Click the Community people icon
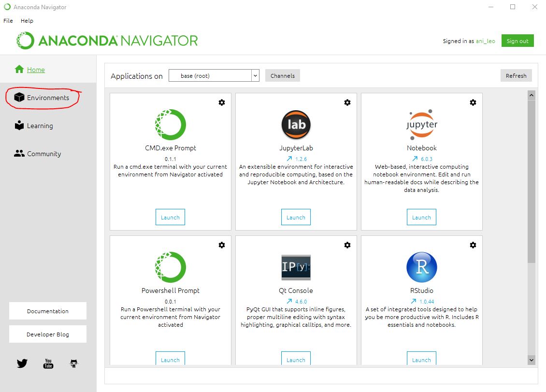This screenshot has height=392, width=546. pyautogui.click(x=19, y=153)
